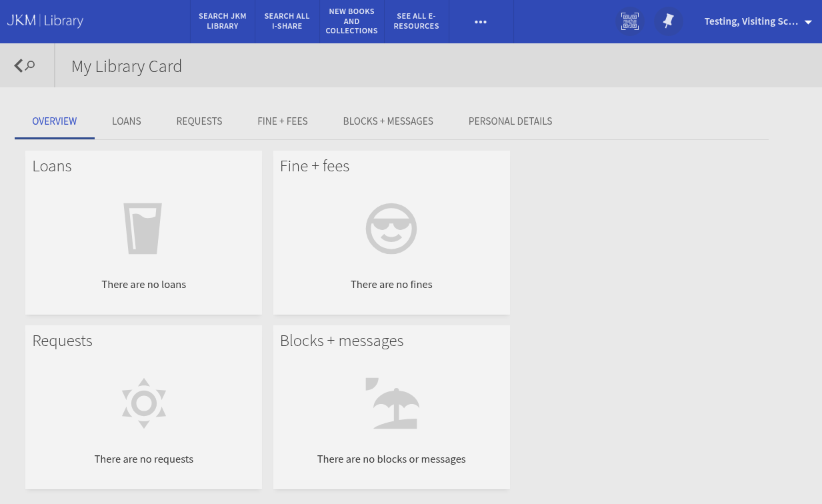This screenshot has height=504, width=822.
Task: Go to New Books and Collections
Action: pos(351,21)
